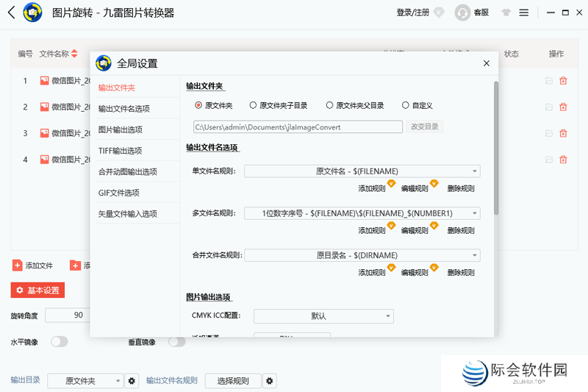Select the 原文件夹子目录 radio option
Image resolution: width=588 pixels, height=392 pixels.
[253, 105]
